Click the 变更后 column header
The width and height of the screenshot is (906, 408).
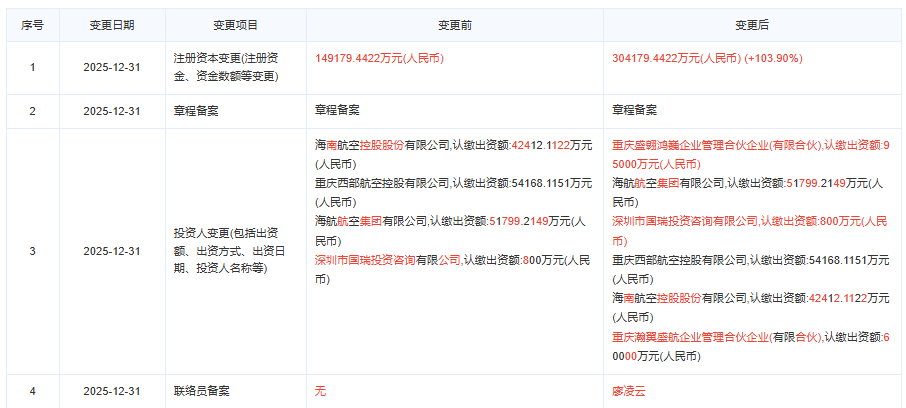point(752,25)
